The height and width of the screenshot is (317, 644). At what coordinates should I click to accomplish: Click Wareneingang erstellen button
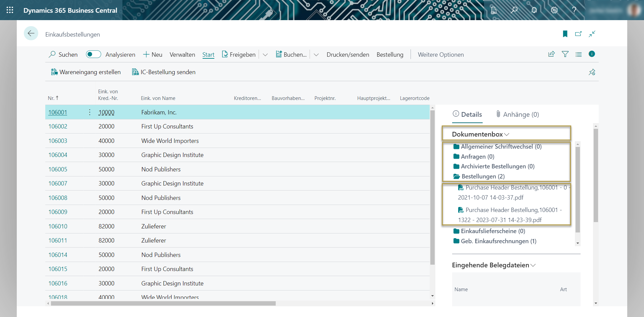pos(86,72)
